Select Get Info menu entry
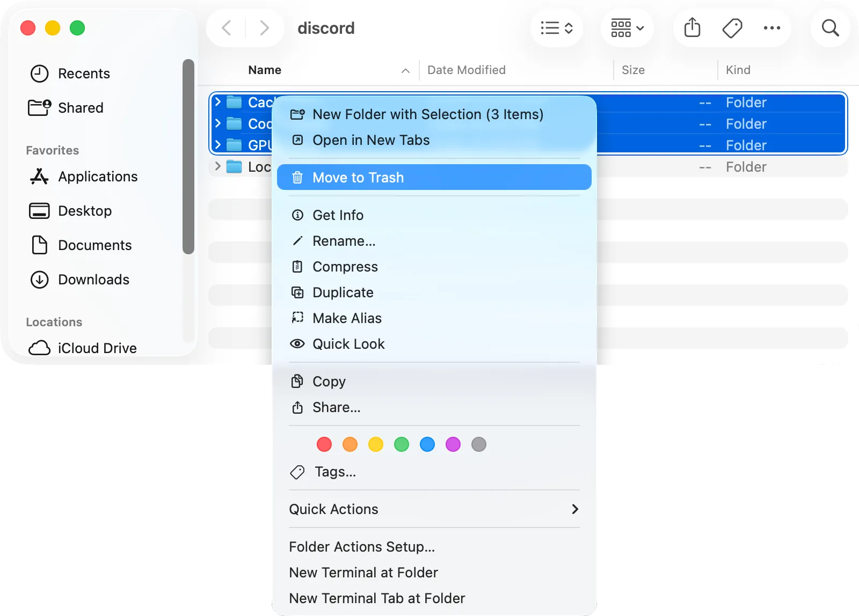Screen dimensions: 859x616 pos(434,215)
